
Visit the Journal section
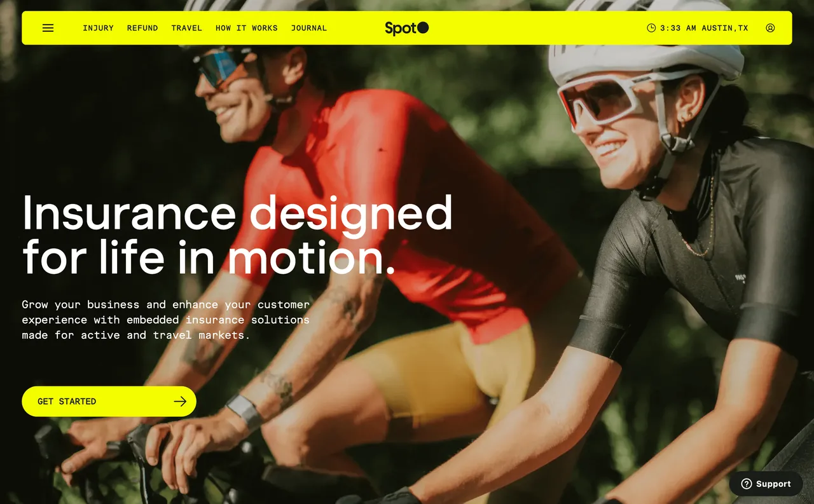tap(309, 28)
